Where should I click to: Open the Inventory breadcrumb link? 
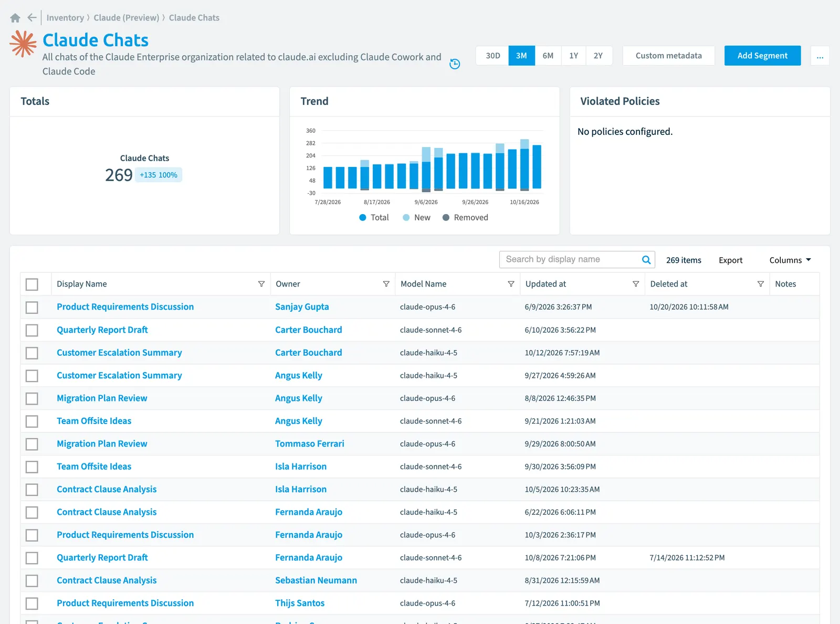click(x=65, y=18)
